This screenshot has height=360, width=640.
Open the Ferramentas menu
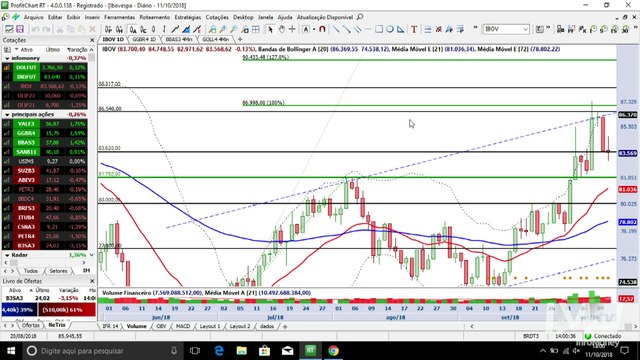click(x=119, y=17)
